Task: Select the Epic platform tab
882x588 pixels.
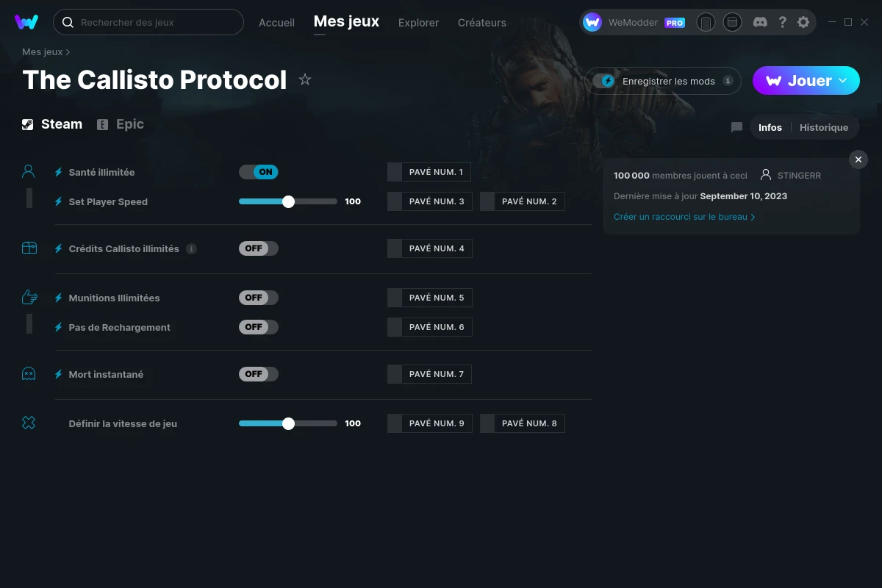Action: pyautogui.click(x=121, y=124)
